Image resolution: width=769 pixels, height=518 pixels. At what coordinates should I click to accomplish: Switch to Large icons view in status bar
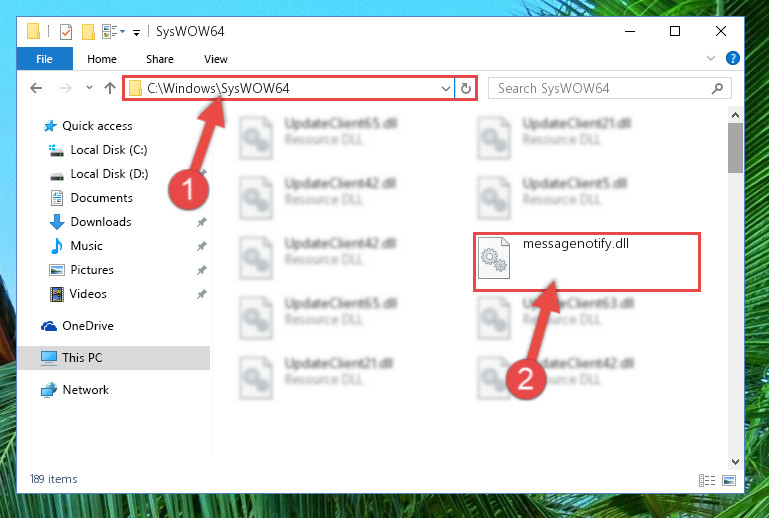729,480
